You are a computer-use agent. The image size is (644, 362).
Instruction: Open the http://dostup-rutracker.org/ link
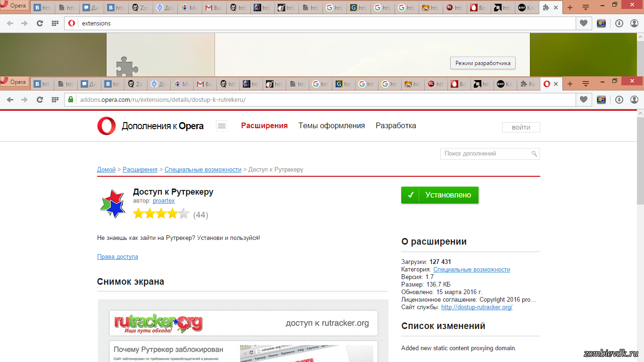click(x=477, y=307)
